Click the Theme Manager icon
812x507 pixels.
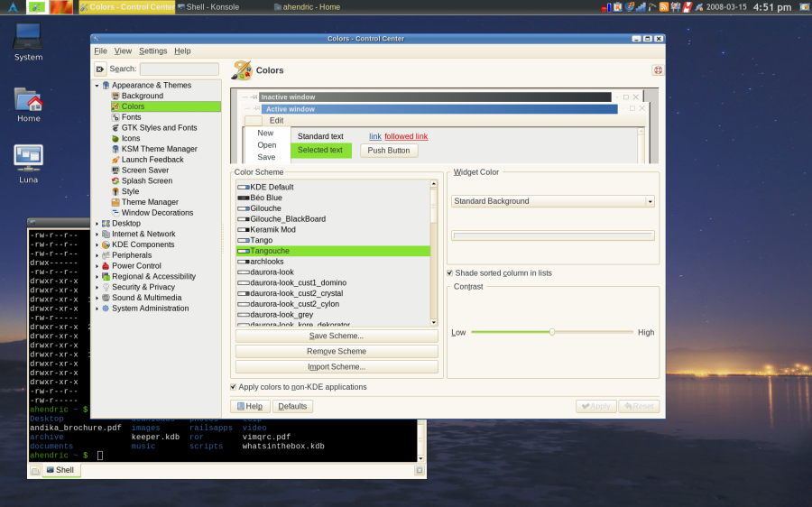point(115,202)
